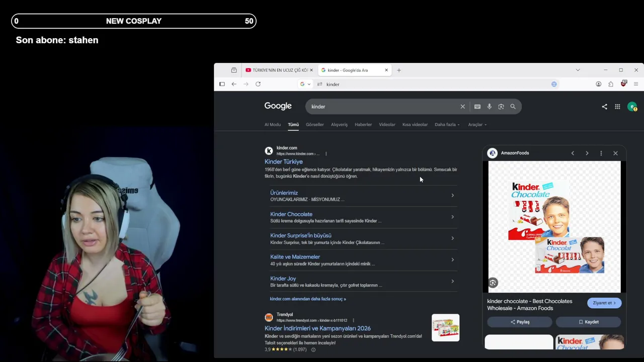Select the Tümü search tab
This screenshot has width=644, height=362.
(x=293, y=125)
